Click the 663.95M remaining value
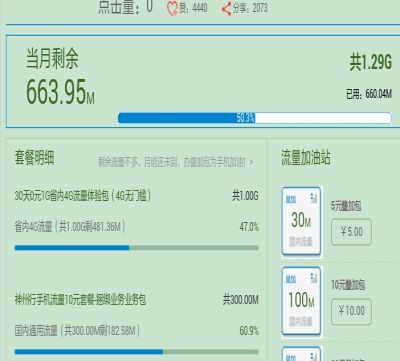The height and width of the screenshot is (361, 400). (x=60, y=91)
